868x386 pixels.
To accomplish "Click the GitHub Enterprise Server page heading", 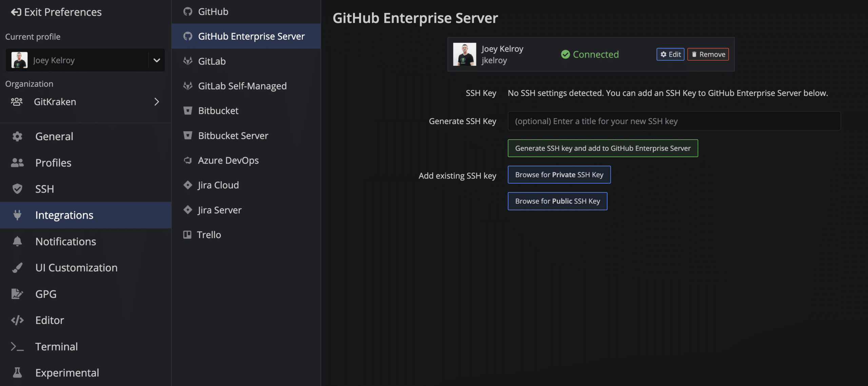I will coord(415,18).
